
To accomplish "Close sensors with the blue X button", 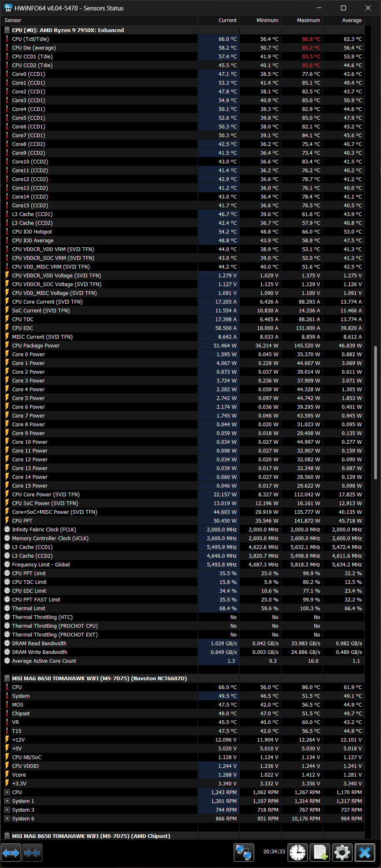I will coord(365,853).
